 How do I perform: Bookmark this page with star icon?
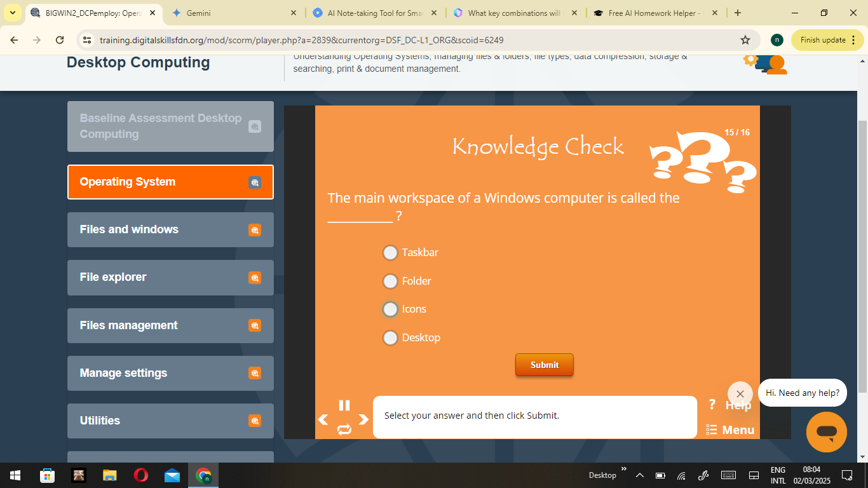coord(745,40)
